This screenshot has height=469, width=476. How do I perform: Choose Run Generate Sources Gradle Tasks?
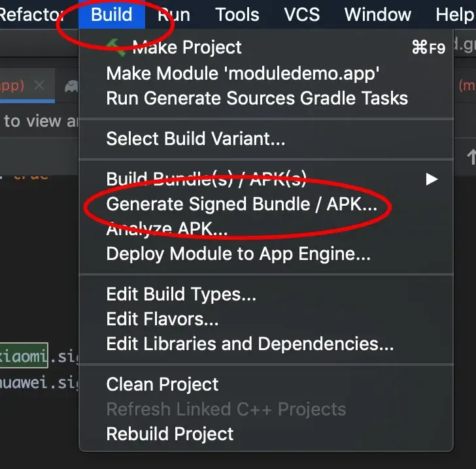(x=257, y=98)
